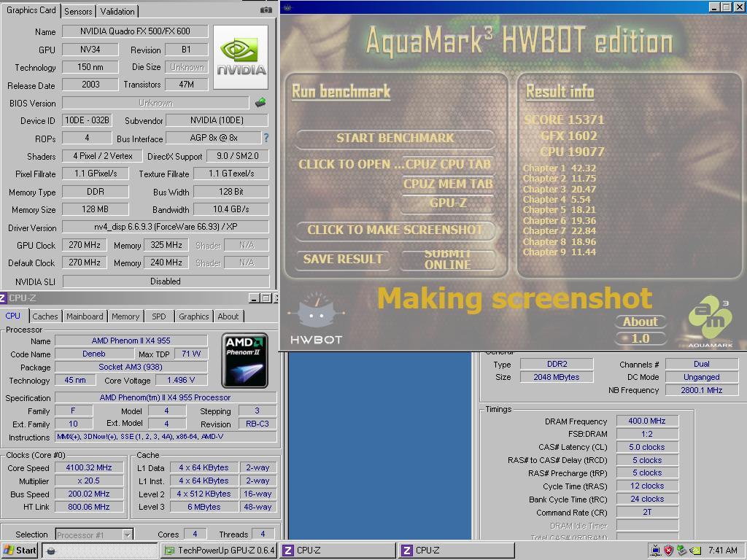Click the Run benchmark heading

point(341,91)
